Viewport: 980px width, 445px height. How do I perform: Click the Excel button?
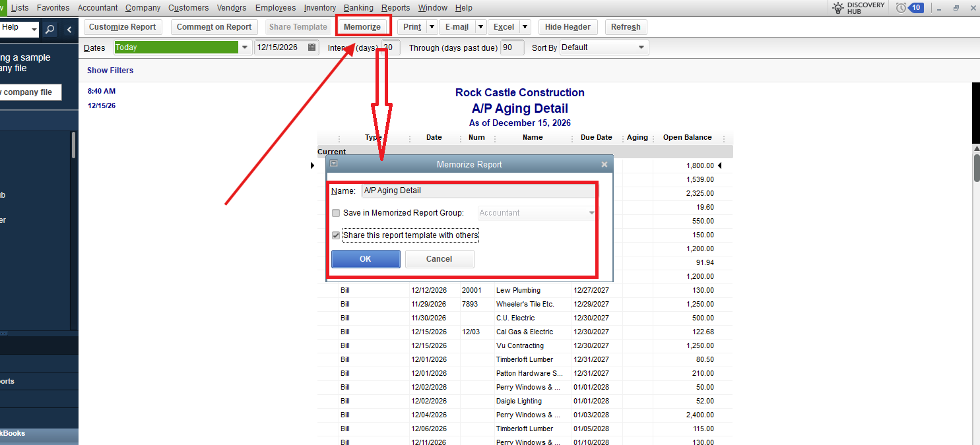[x=504, y=27]
